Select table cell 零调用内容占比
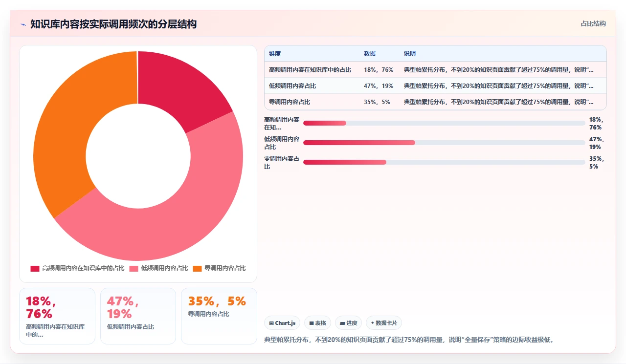626x364 pixels. click(290, 102)
